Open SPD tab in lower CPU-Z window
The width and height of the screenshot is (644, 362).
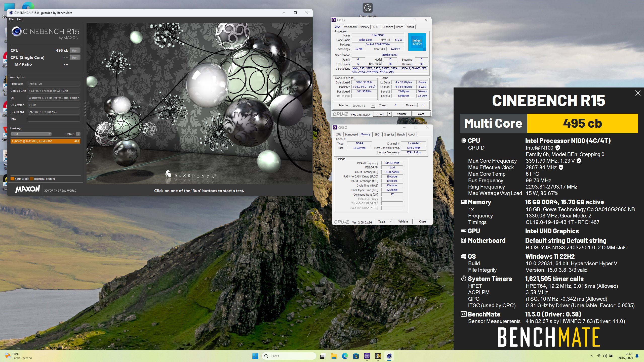click(377, 134)
